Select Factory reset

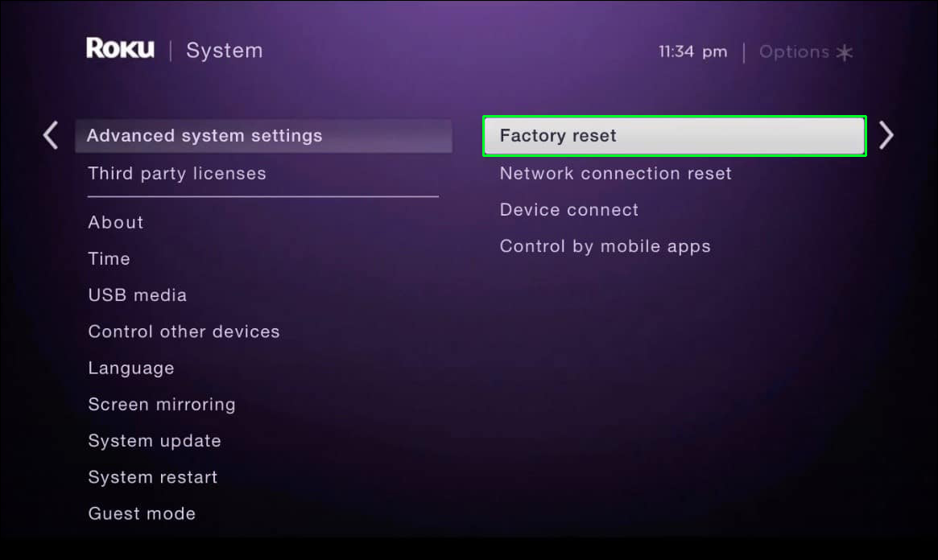click(674, 136)
